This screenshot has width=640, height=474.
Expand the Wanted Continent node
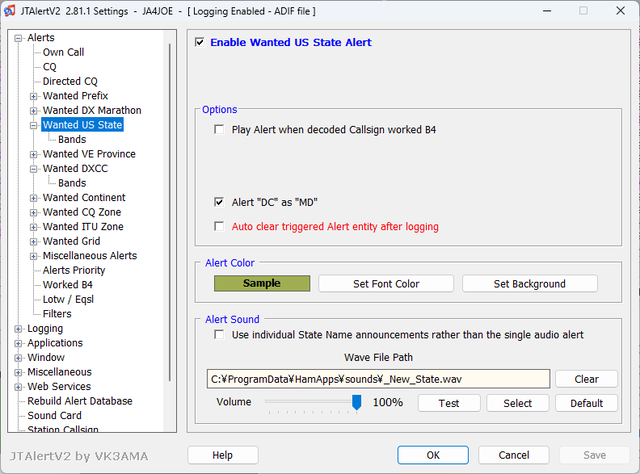pyautogui.click(x=33, y=198)
